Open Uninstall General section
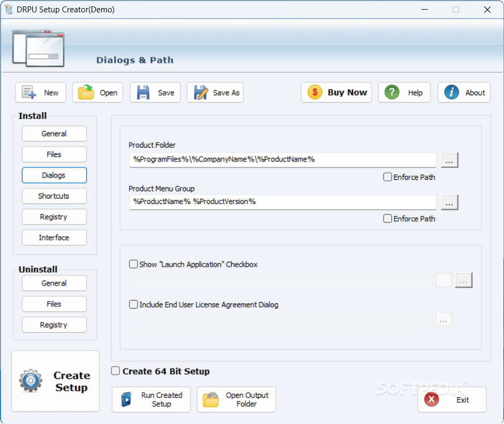Screen dimensions: 504x424 coord(54,283)
